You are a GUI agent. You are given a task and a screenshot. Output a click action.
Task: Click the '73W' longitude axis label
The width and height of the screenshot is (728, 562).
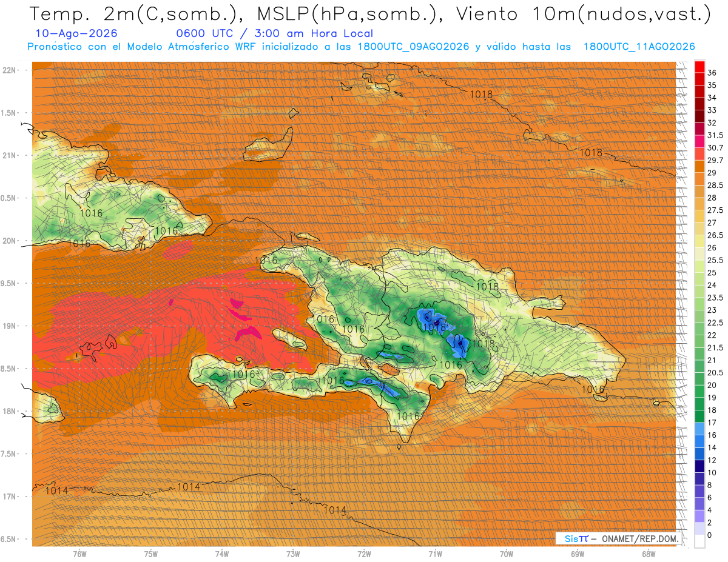click(x=293, y=555)
